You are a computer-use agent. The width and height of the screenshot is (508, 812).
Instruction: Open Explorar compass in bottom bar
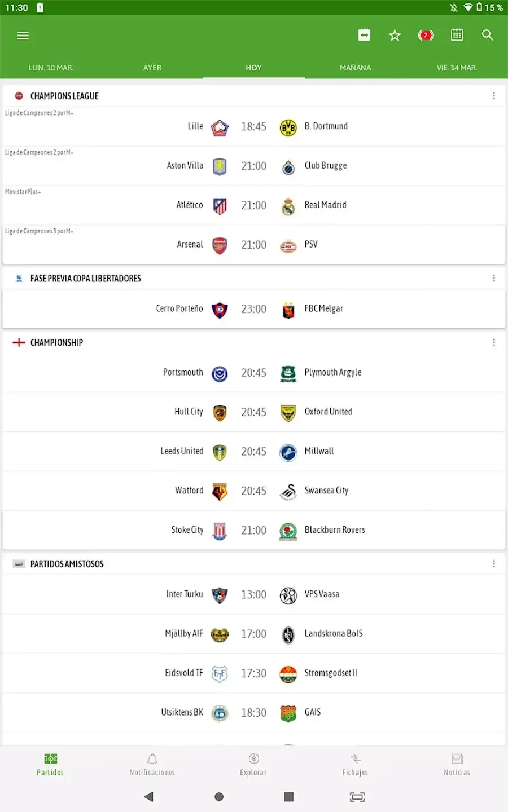[x=253, y=765]
